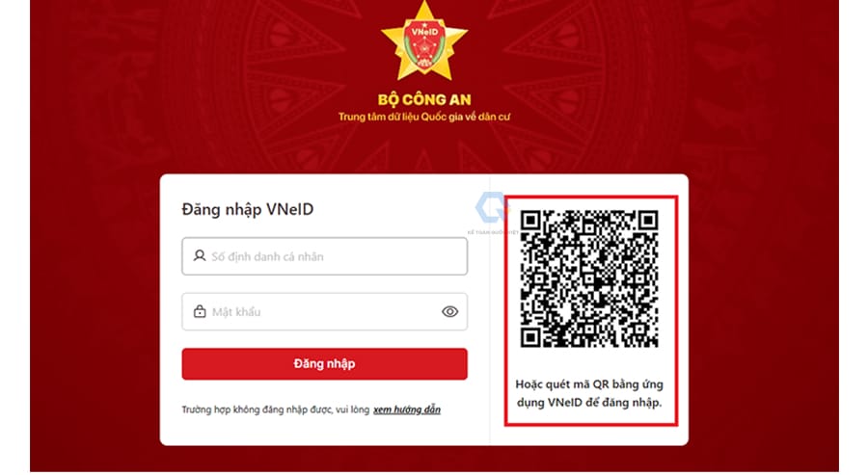
Task: Click the faint blue watermark logo above QR
Action: (492, 207)
